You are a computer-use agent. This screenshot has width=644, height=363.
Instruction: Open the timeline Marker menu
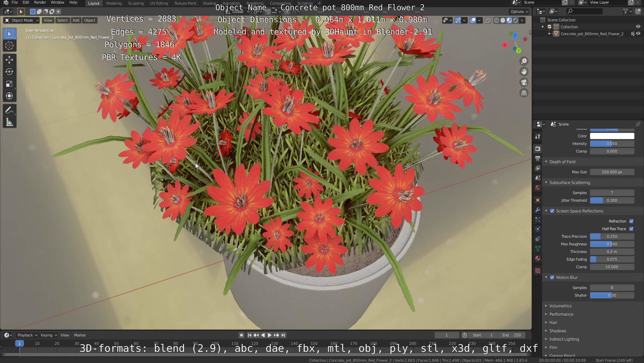click(x=80, y=335)
